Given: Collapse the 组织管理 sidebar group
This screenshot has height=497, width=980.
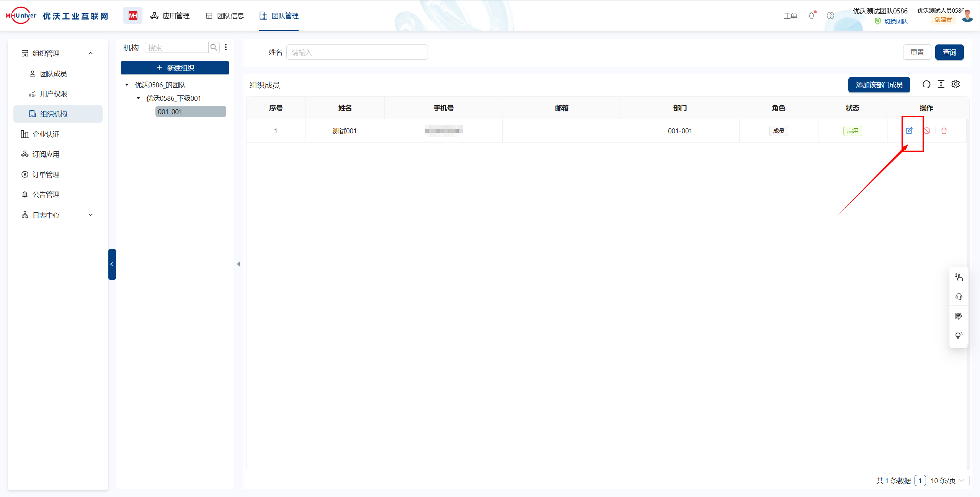Looking at the screenshot, I should (x=91, y=53).
